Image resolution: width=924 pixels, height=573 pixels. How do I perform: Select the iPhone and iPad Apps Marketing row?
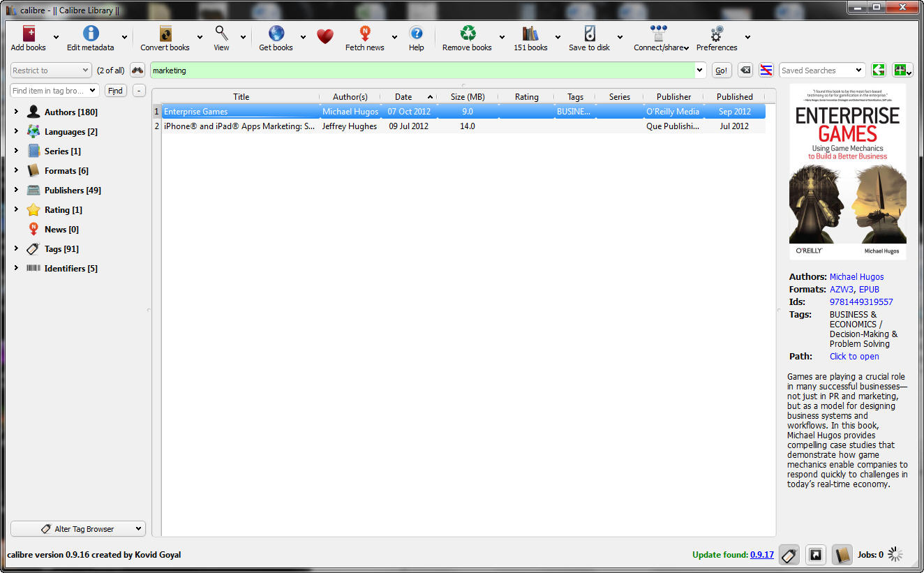(459, 126)
